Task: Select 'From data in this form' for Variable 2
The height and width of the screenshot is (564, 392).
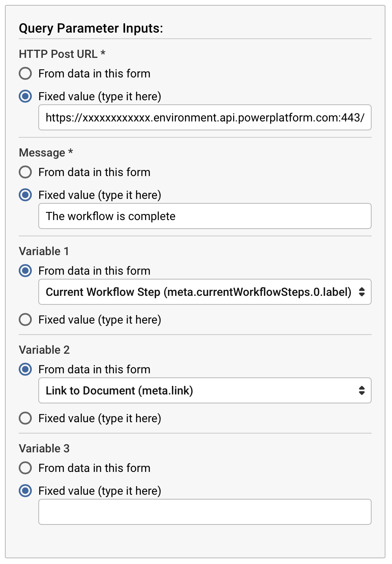Action: tap(25, 369)
